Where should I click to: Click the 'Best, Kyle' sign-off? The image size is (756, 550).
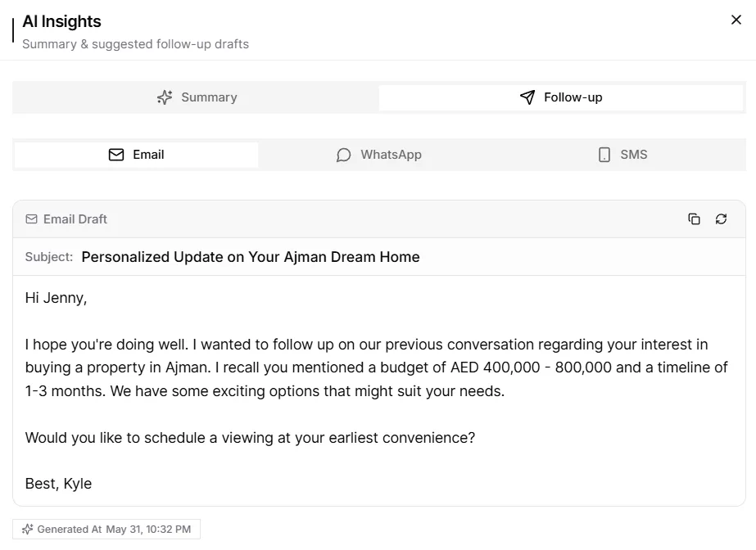(58, 484)
